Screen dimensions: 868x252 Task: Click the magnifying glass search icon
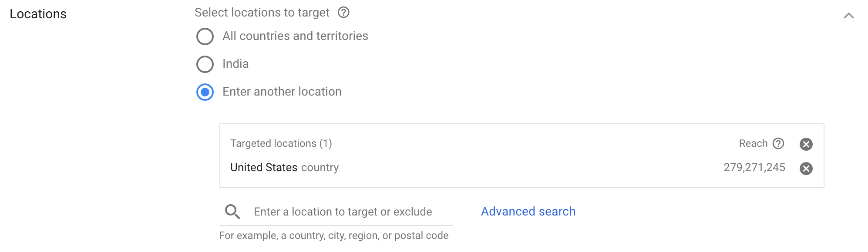[x=232, y=212]
